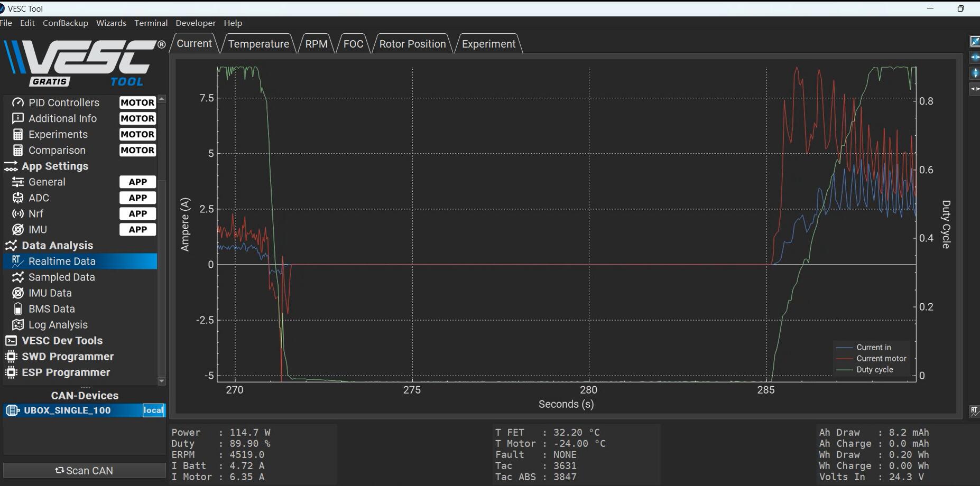Screen dimensions: 980x486
Task: Click the Seconds (s) axis label
Action: point(566,404)
